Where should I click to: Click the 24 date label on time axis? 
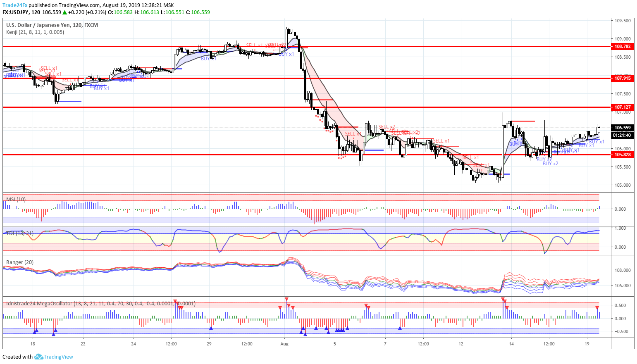pos(134,343)
